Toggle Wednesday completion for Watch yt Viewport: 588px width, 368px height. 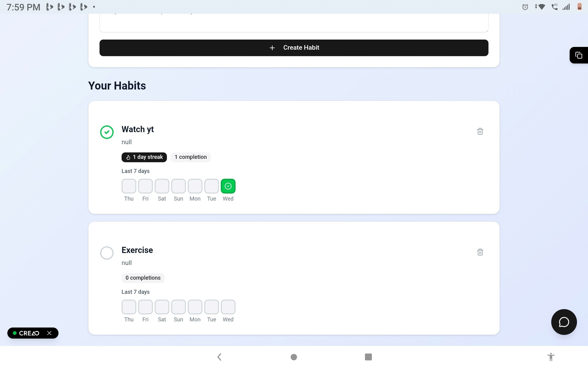tap(228, 186)
